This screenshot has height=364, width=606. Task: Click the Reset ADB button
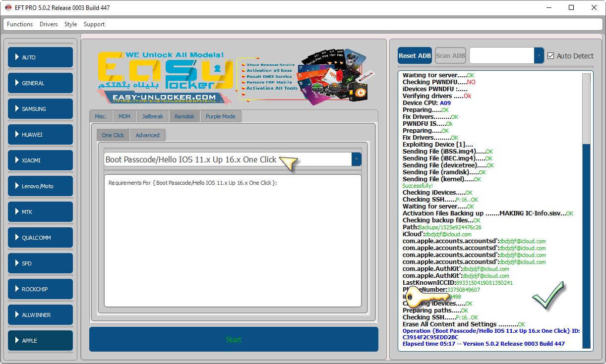415,56
